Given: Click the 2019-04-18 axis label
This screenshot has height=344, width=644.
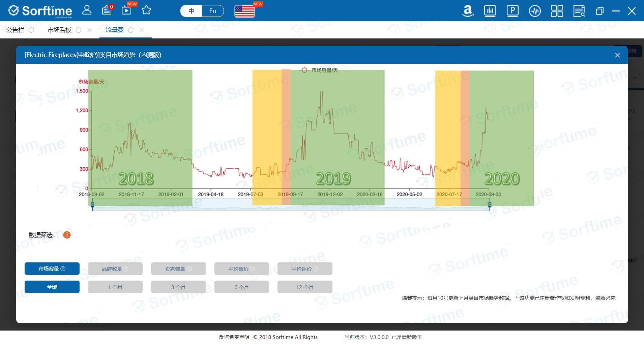Looking at the screenshot, I should click(211, 194).
